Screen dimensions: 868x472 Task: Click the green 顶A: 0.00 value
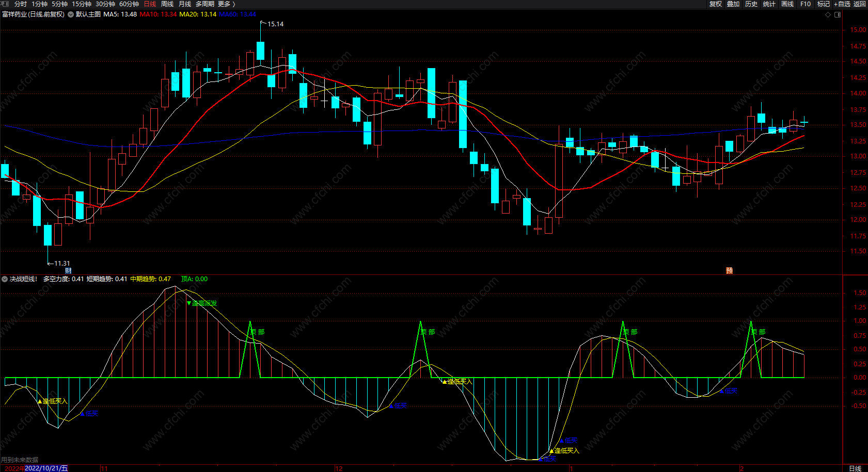pos(194,279)
